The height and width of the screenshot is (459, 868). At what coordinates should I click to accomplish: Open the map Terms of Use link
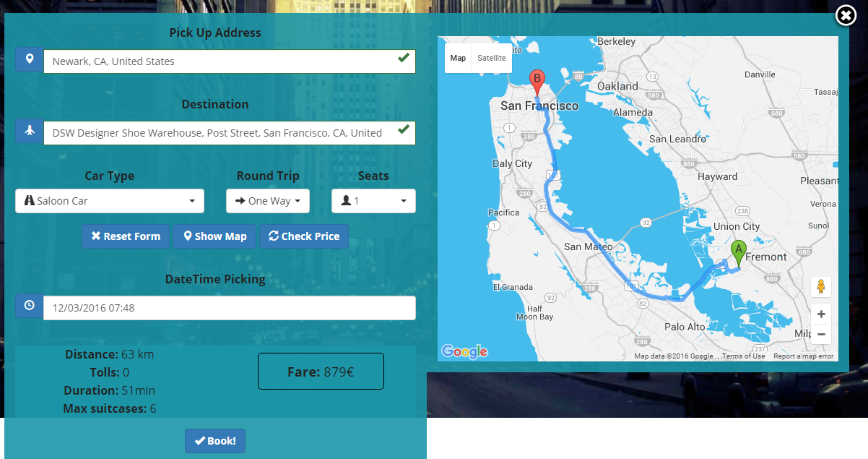743,356
